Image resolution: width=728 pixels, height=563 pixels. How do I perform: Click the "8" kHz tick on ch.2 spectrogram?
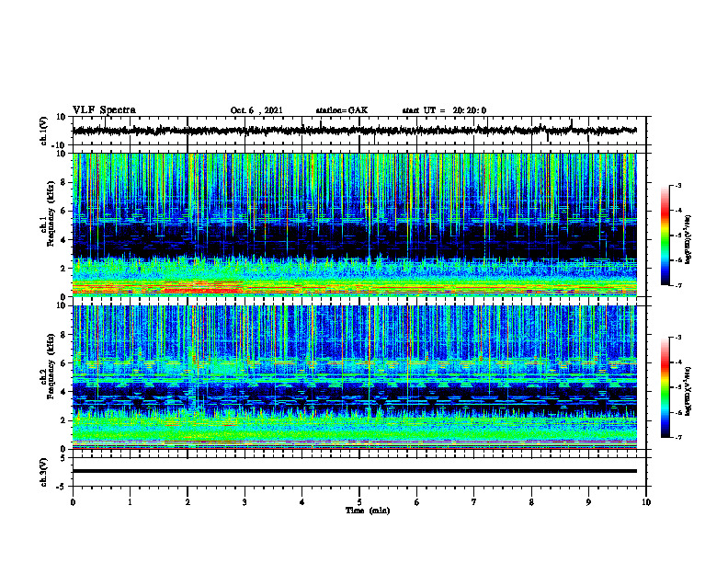(x=63, y=335)
